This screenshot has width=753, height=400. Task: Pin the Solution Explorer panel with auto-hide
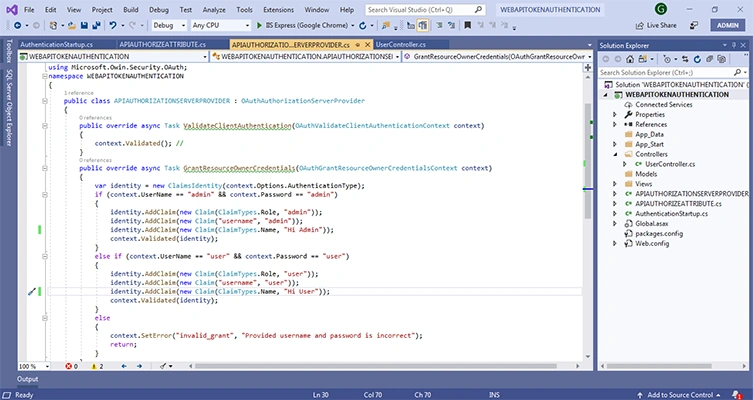(734, 45)
